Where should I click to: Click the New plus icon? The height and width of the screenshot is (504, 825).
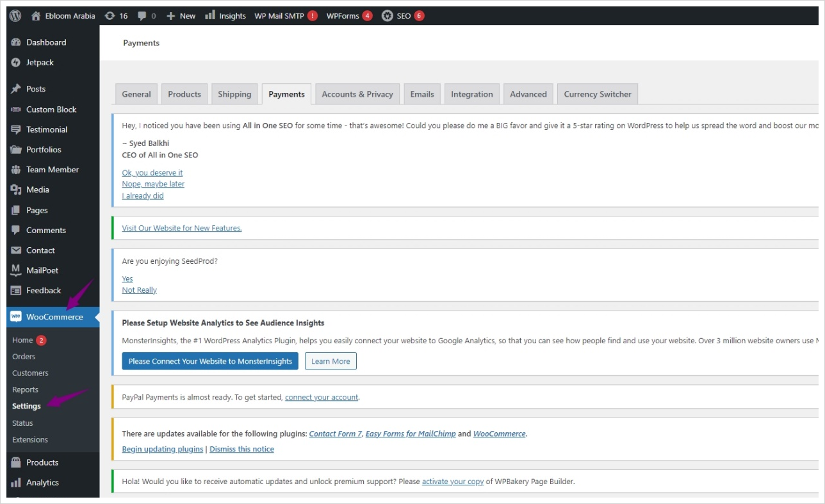coord(171,16)
